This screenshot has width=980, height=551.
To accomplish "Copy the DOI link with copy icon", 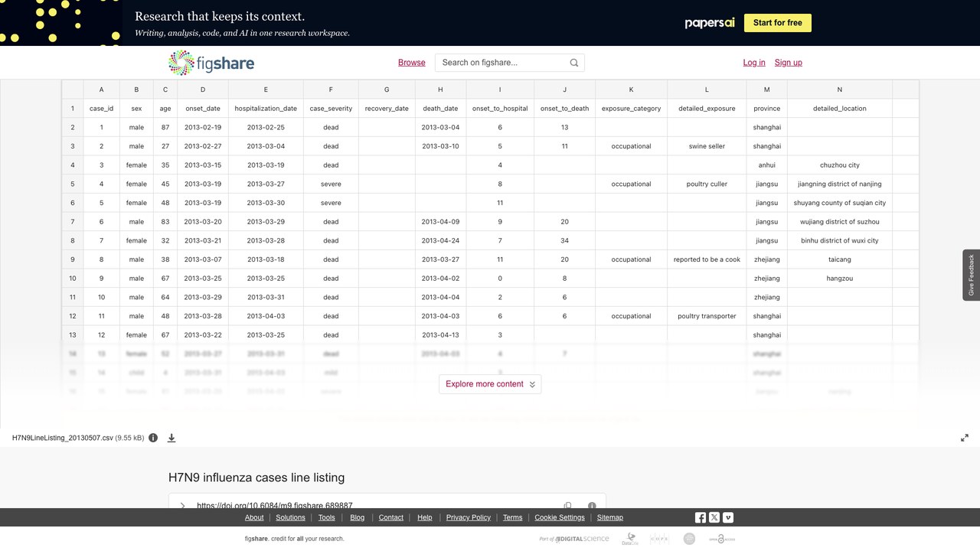I will tap(567, 505).
